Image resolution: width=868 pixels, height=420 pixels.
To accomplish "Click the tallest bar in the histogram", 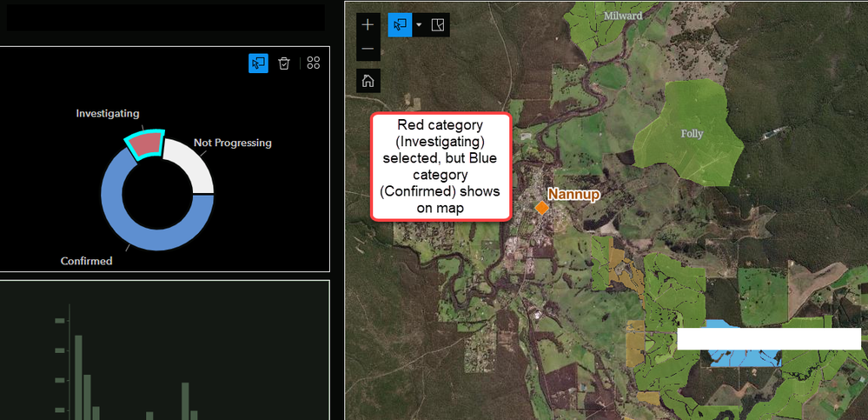I will (78, 377).
